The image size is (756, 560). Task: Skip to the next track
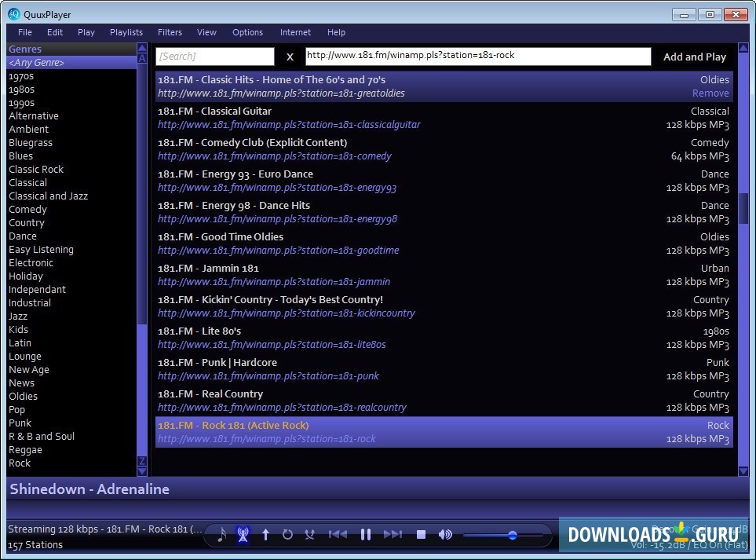tap(393, 534)
